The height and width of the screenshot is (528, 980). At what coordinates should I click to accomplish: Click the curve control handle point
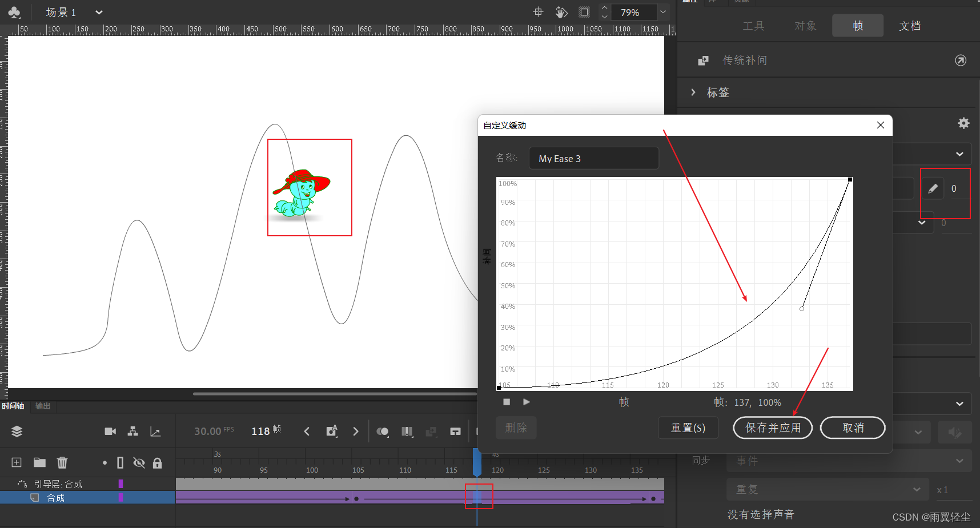(x=802, y=309)
